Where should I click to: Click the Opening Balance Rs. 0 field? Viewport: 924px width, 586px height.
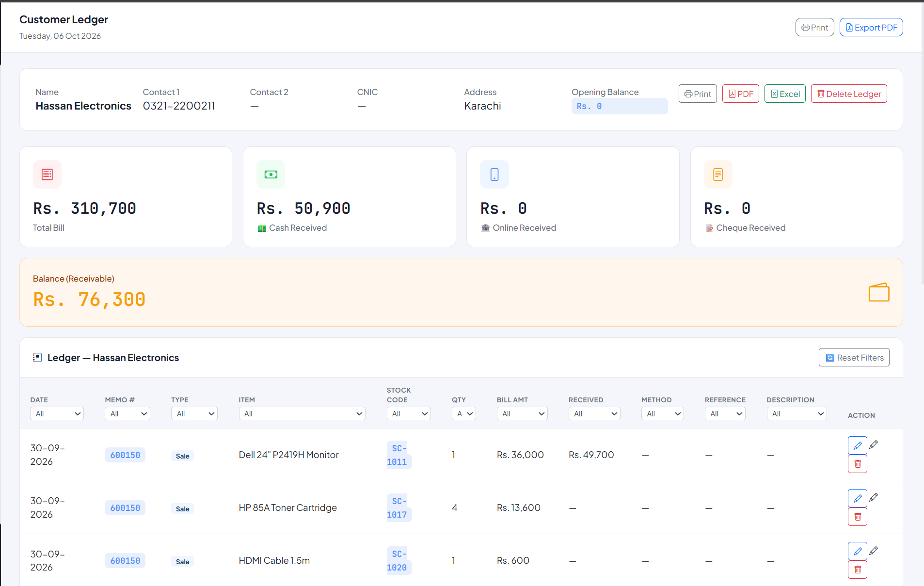point(619,106)
